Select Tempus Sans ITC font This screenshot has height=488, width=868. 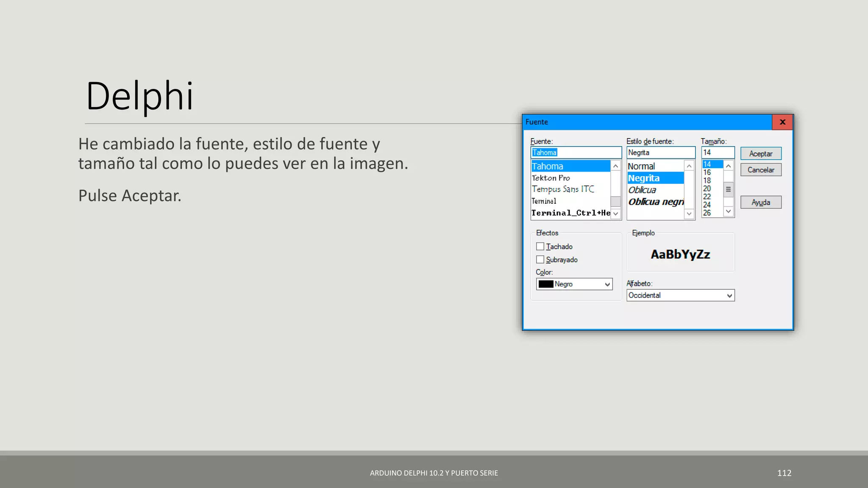[x=570, y=189]
